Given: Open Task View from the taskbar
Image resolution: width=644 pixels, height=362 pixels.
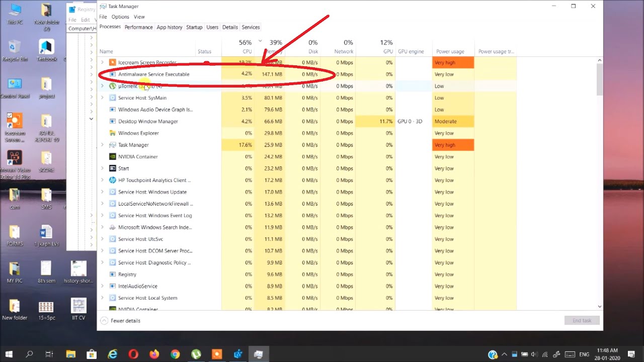Looking at the screenshot, I should tap(49, 354).
